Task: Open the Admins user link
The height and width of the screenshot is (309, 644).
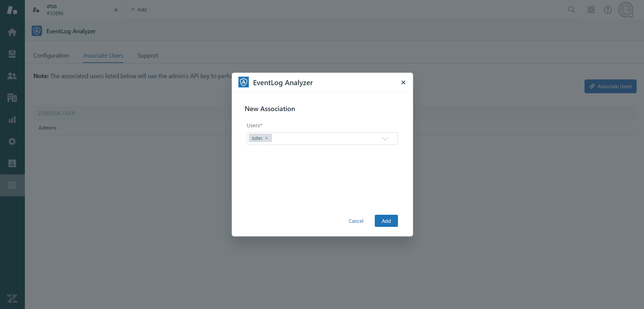Action: pos(47,128)
